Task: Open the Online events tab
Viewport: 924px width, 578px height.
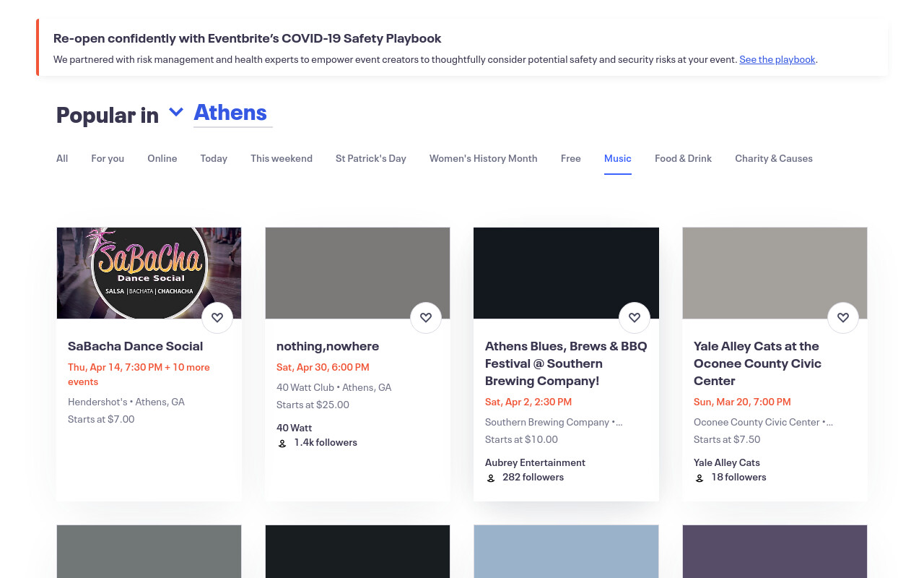Action: click(162, 158)
